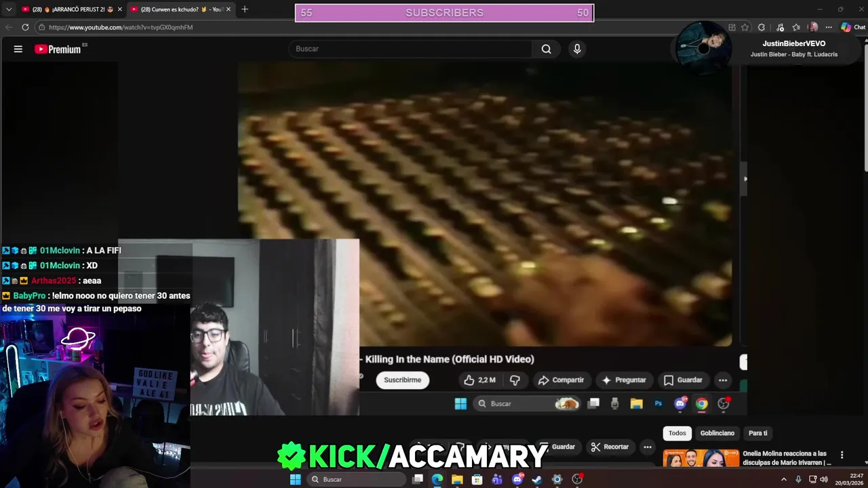
Task: Add page to favorites star icon
Action: tap(745, 27)
